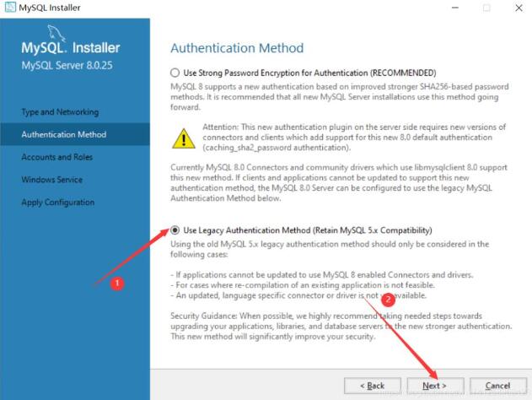
Task: Click the Back button
Action: 373,386
